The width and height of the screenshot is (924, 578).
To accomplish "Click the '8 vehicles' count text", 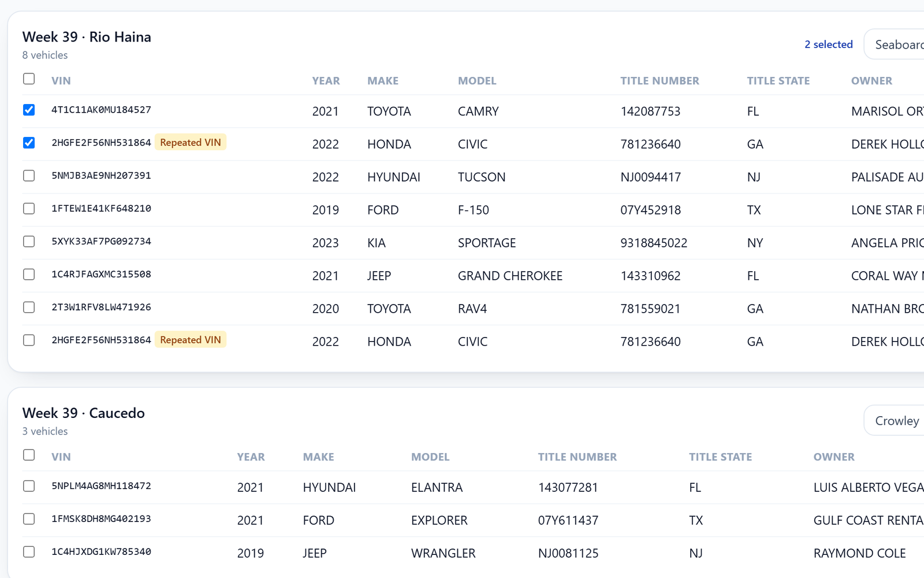I will (45, 55).
